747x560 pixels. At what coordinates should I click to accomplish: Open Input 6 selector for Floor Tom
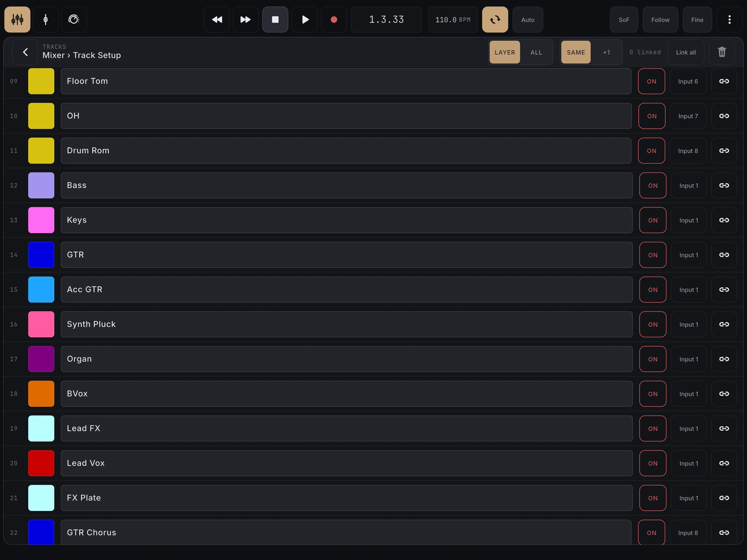pyautogui.click(x=688, y=81)
